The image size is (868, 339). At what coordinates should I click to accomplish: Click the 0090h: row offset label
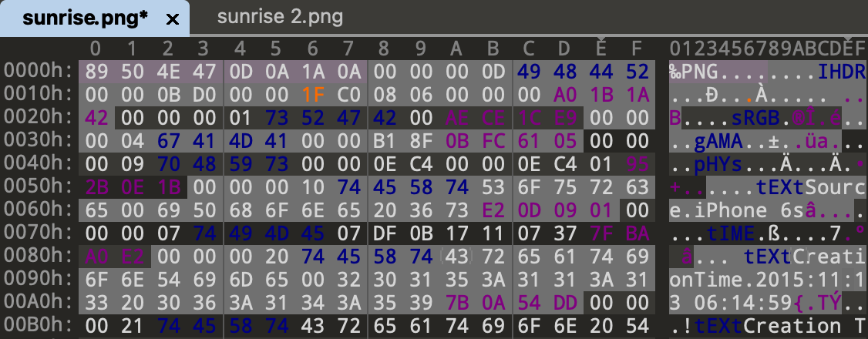coord(39,280)
